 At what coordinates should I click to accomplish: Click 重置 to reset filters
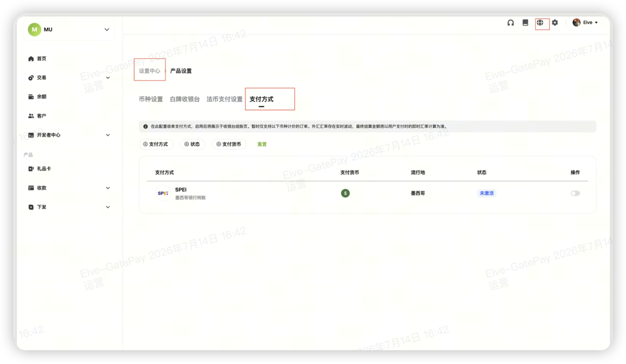[x=262, y=144]
